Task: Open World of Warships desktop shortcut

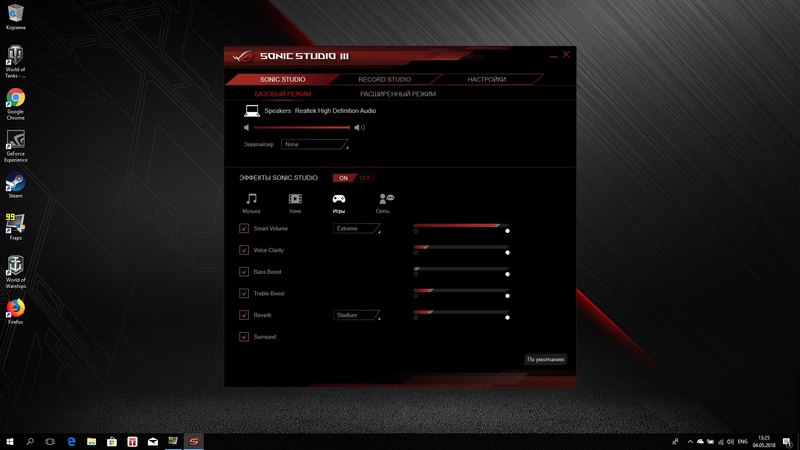Action: [15, 272]
